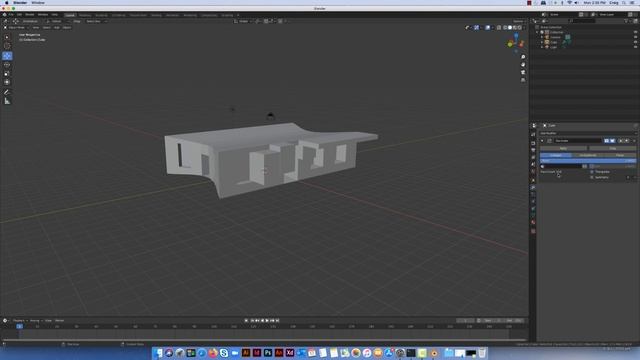Toggle Decimate modifier render visibility

[x=607, y=140]
